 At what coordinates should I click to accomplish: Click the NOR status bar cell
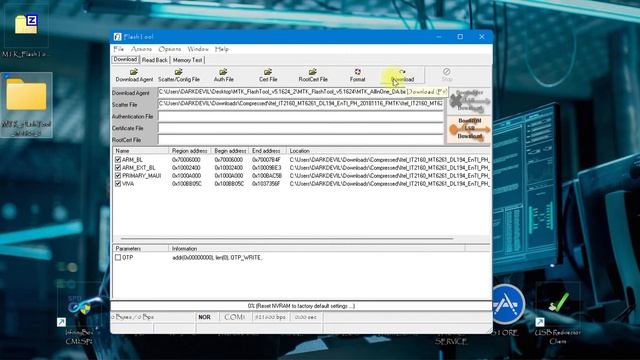click(204, 317)
